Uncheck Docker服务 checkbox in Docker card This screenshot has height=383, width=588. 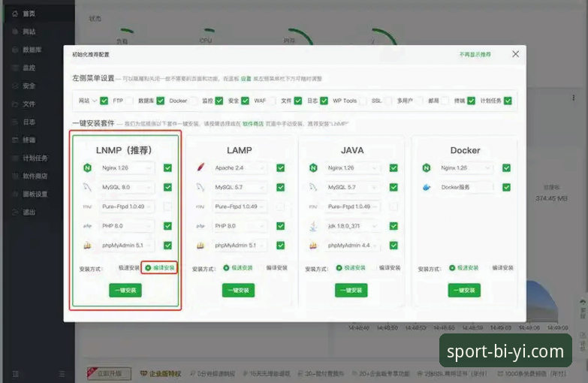tap(506, 187)
